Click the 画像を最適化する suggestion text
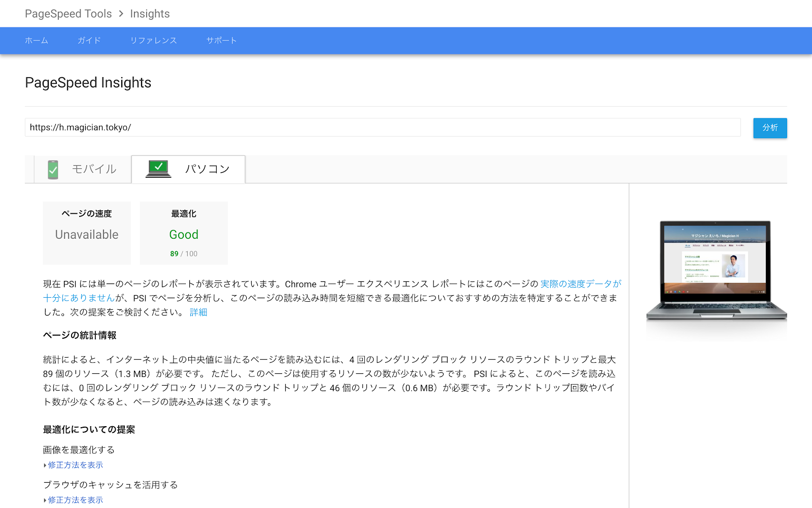This screenshot has height=508, width=812. click(79, 450)
